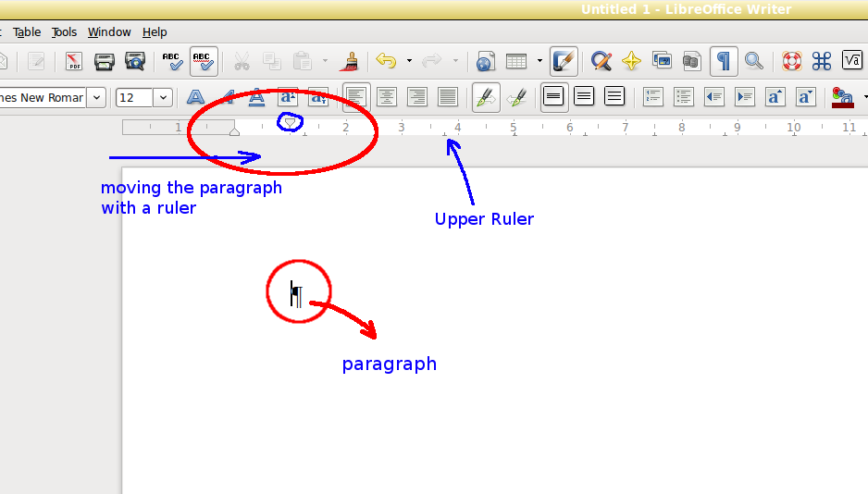Click the font color swatch button
This screenshot has height=494, width=868.
pyautogui.click(x=842, y=97)
